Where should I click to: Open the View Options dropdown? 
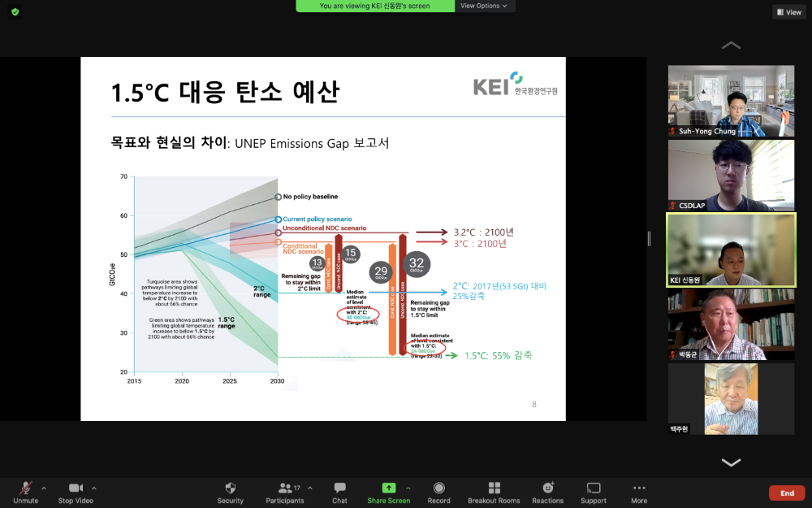click(x=484, y=6)
